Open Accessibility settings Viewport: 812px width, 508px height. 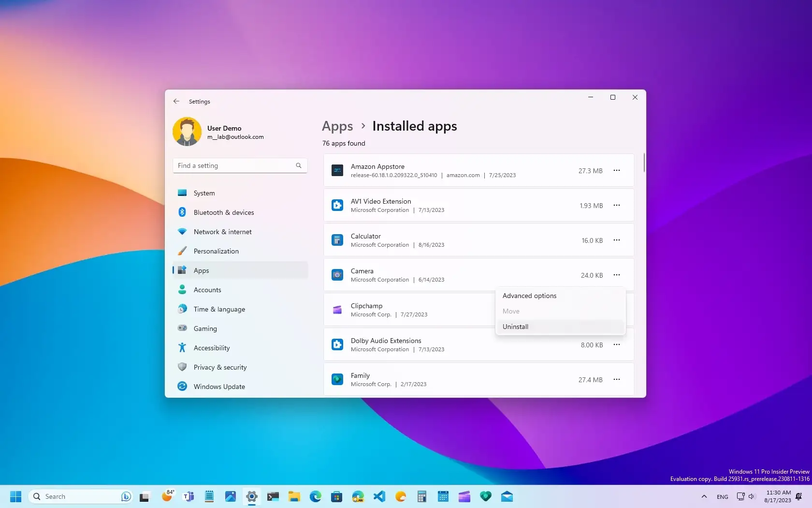click(211, 347)
